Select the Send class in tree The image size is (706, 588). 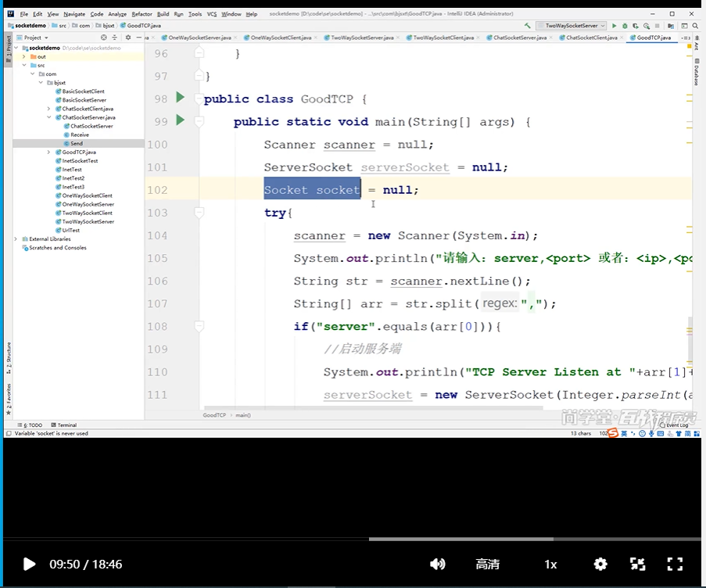click(x=77, y=144)
